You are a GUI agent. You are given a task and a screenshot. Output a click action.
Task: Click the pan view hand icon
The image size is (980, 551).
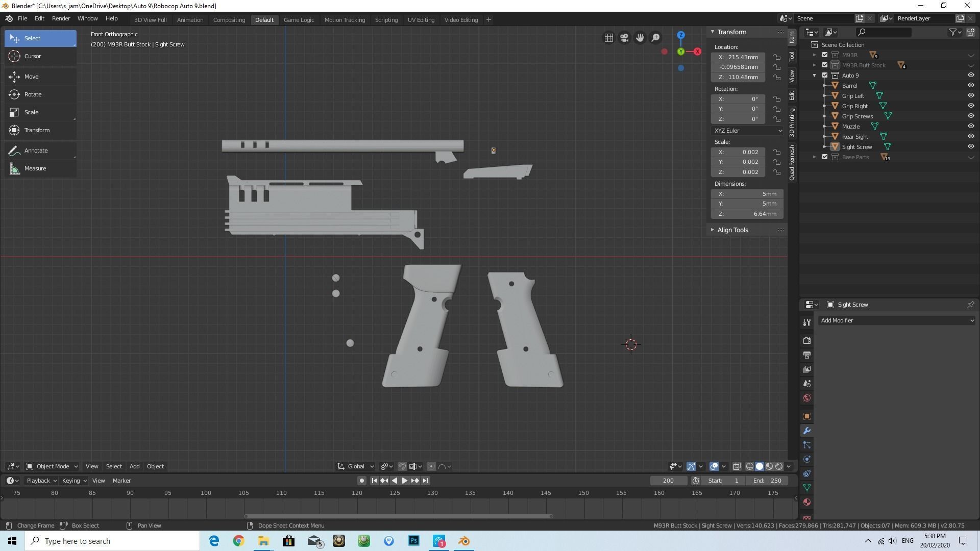[640, 38]
